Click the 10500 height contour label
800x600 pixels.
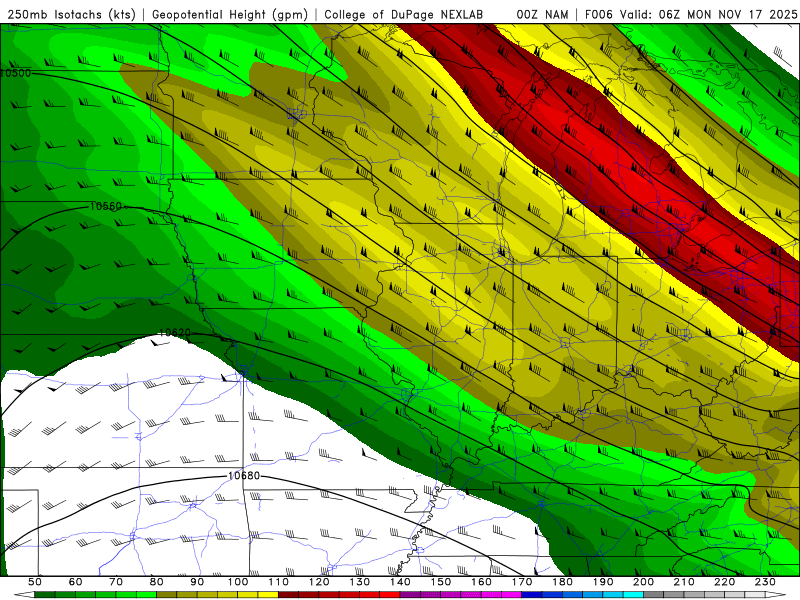pos(16,73)
